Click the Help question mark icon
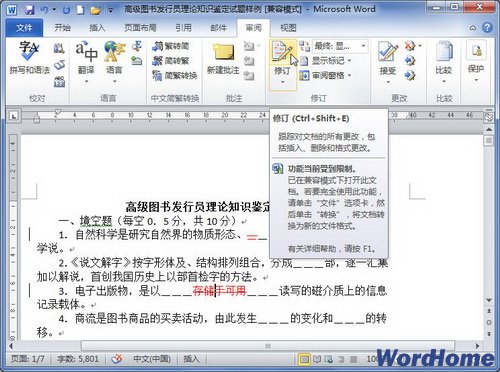The image size is (500, 372). tap(487, 28)
